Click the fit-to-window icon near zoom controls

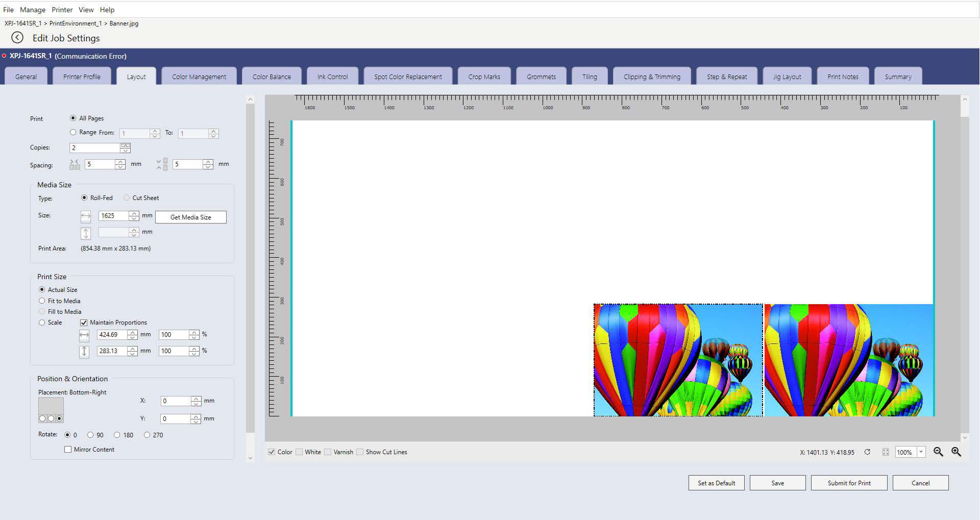885,452
